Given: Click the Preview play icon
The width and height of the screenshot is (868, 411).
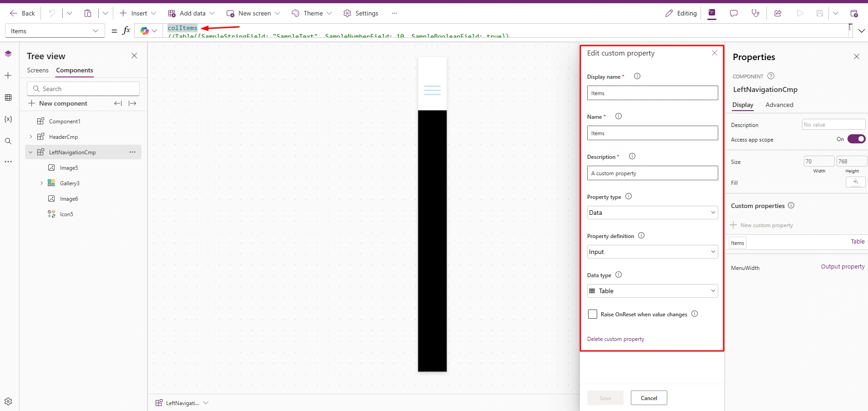Looking at the screenshot, I should (800, 13).
